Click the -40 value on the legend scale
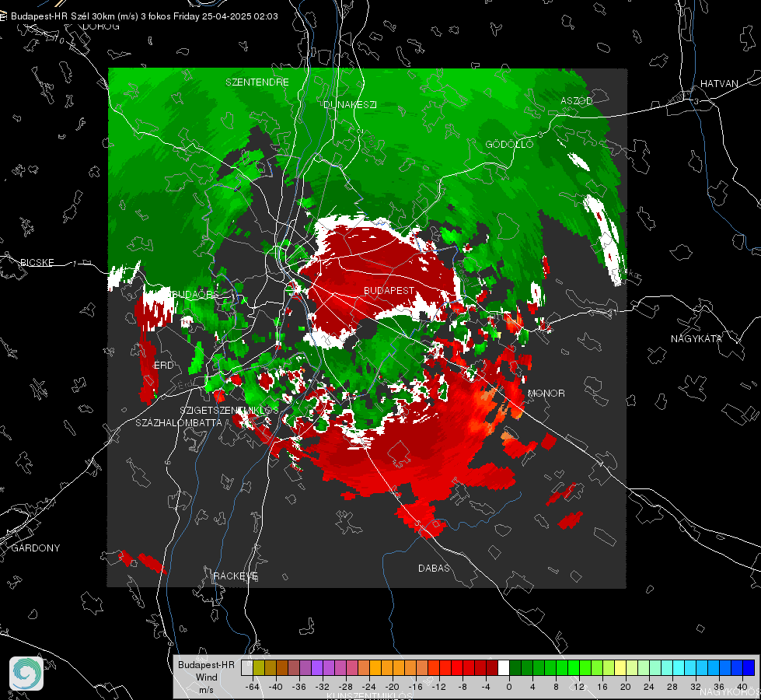 (276, 687)
